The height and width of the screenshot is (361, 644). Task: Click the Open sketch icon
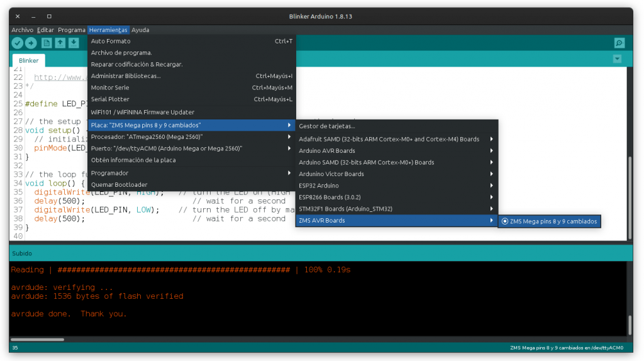tap(60, 43)
